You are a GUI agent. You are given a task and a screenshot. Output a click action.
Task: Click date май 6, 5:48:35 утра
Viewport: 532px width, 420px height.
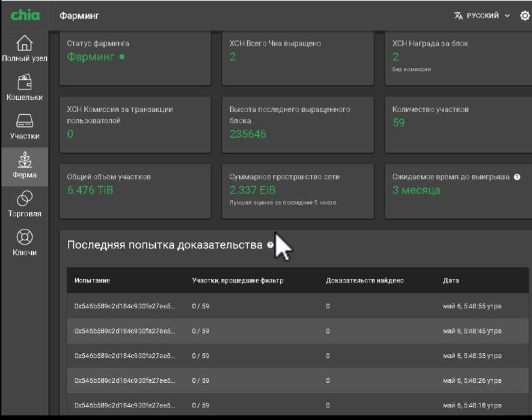472,356
